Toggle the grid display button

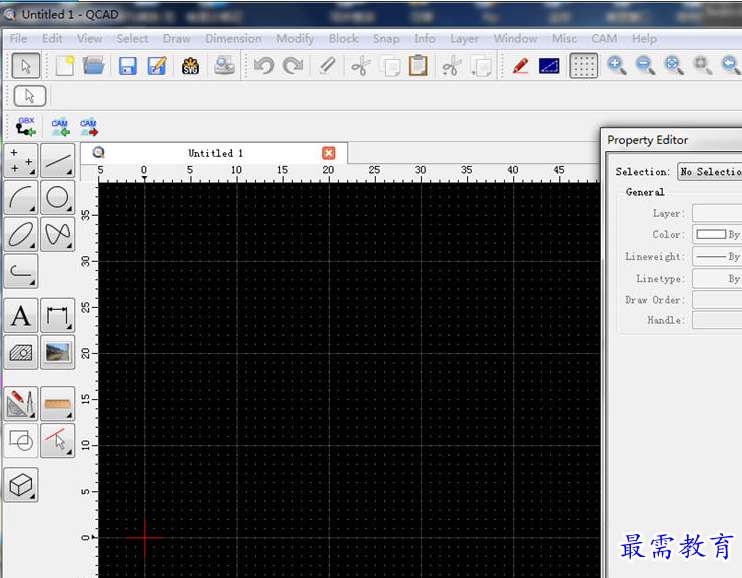click(x=583, y=65)
